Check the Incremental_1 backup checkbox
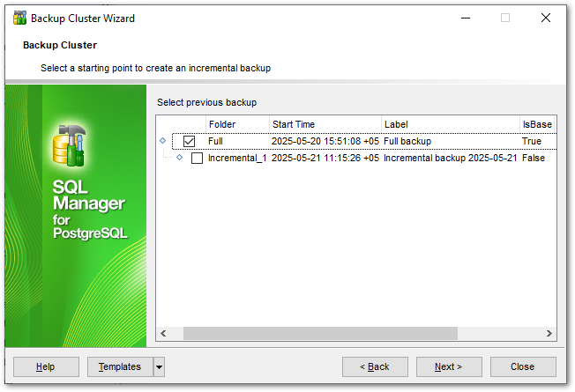 coord(197,159)
